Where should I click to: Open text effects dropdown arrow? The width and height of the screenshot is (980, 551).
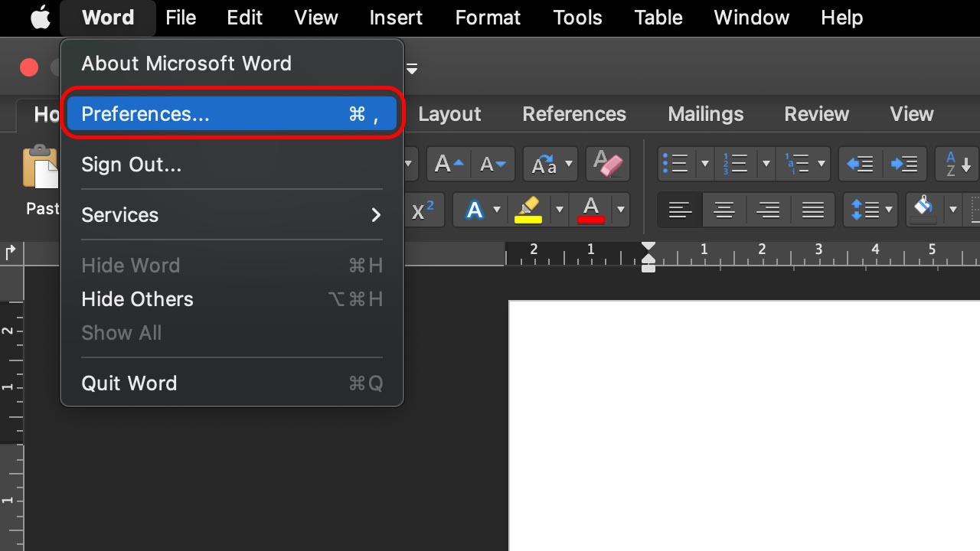click(496, 210)
